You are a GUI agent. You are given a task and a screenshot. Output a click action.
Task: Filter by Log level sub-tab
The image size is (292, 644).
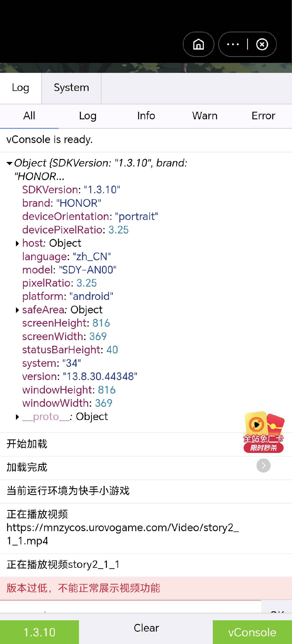88,116
